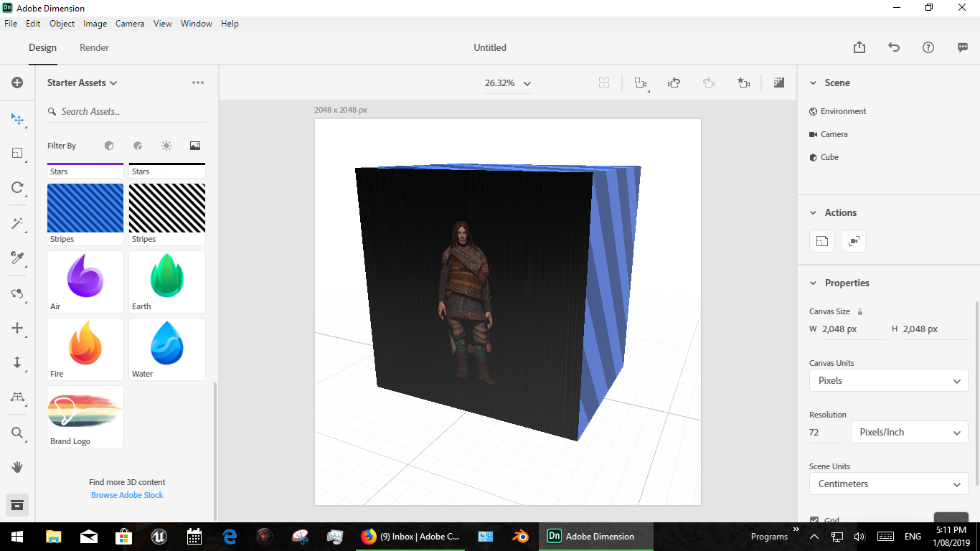Toggle the Lights filter icon
This screenshot has width=980, height=551.
[x=166, y=146]
